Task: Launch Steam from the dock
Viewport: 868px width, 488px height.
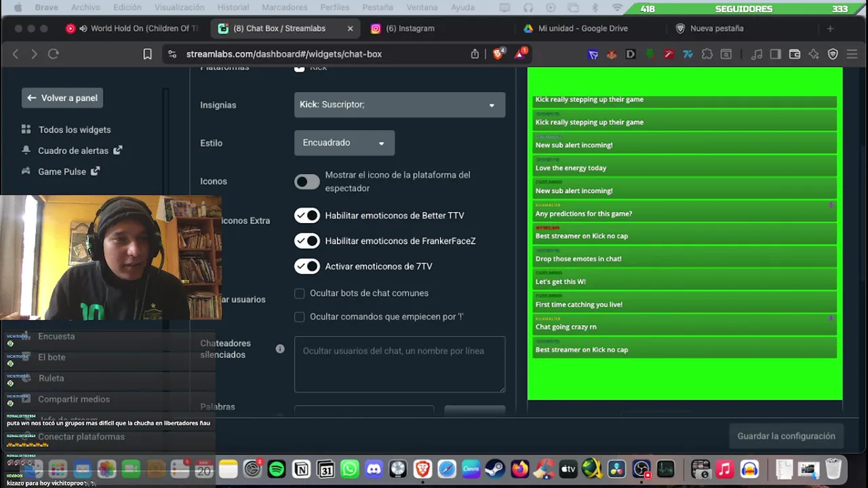Action: point(495,469)
